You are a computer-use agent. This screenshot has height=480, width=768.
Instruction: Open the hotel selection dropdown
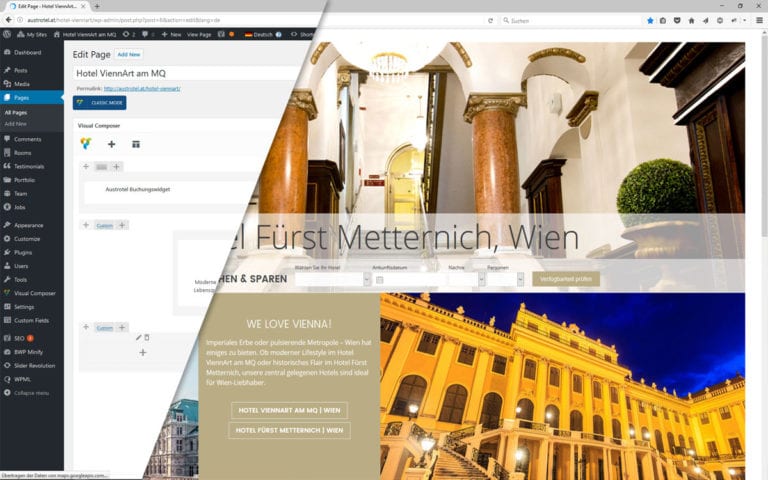click(333, 279)
